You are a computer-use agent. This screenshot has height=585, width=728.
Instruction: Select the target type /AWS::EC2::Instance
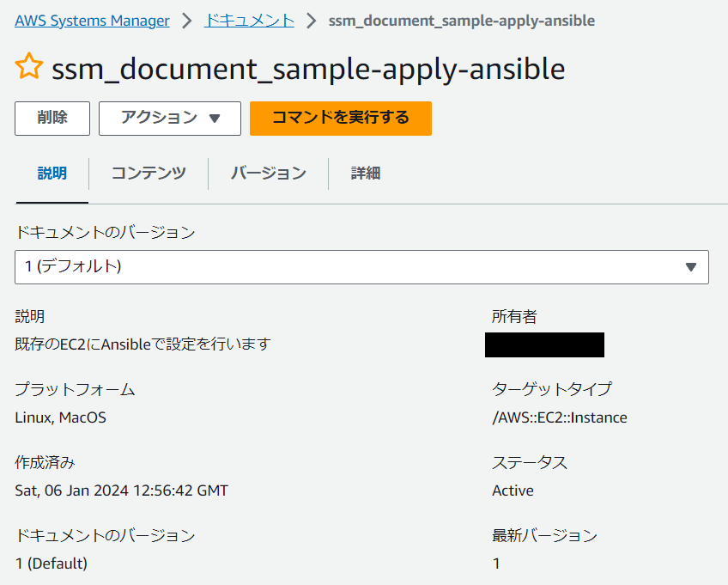(560, 417)
